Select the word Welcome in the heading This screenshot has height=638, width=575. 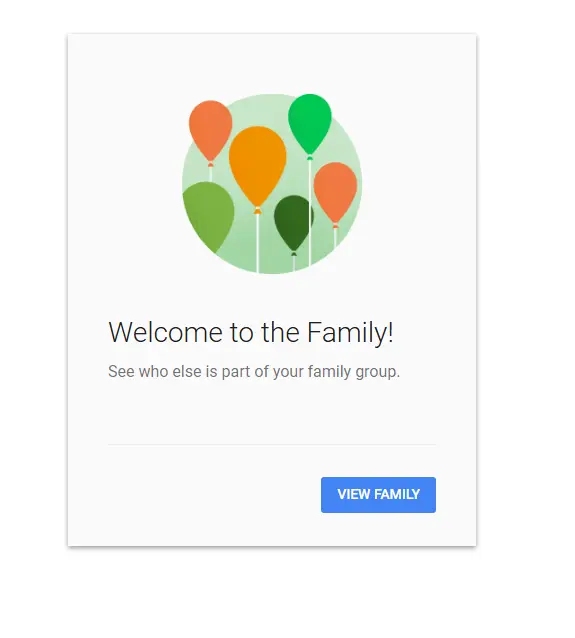pyautogui.click(x=165, y=332)
